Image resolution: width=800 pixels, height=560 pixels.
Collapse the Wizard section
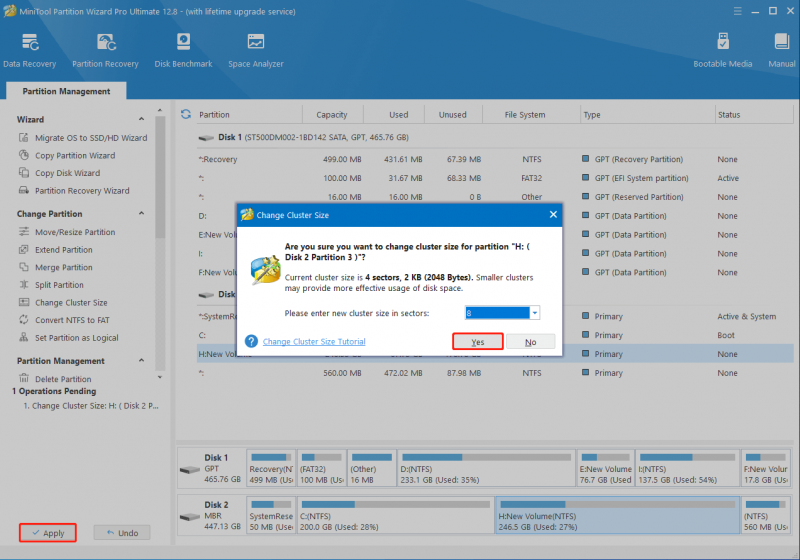[x=141, y=119]
